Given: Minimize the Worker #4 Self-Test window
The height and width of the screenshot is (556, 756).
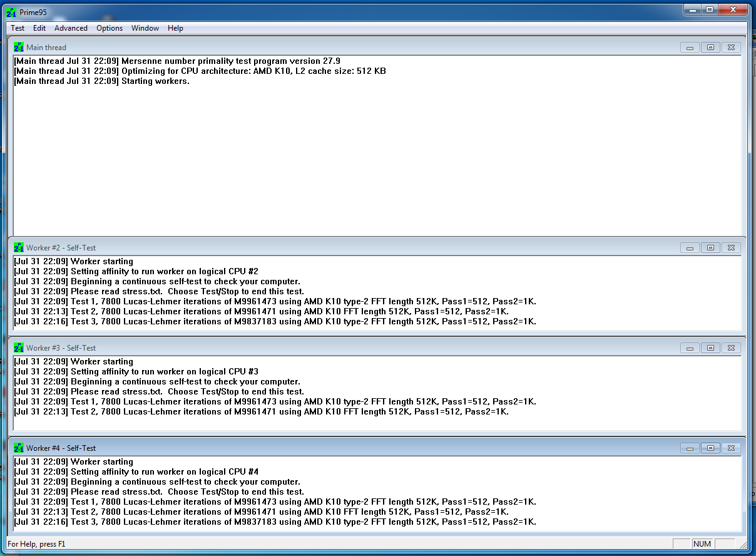Looking at the screenshot, I should [690, 448].
